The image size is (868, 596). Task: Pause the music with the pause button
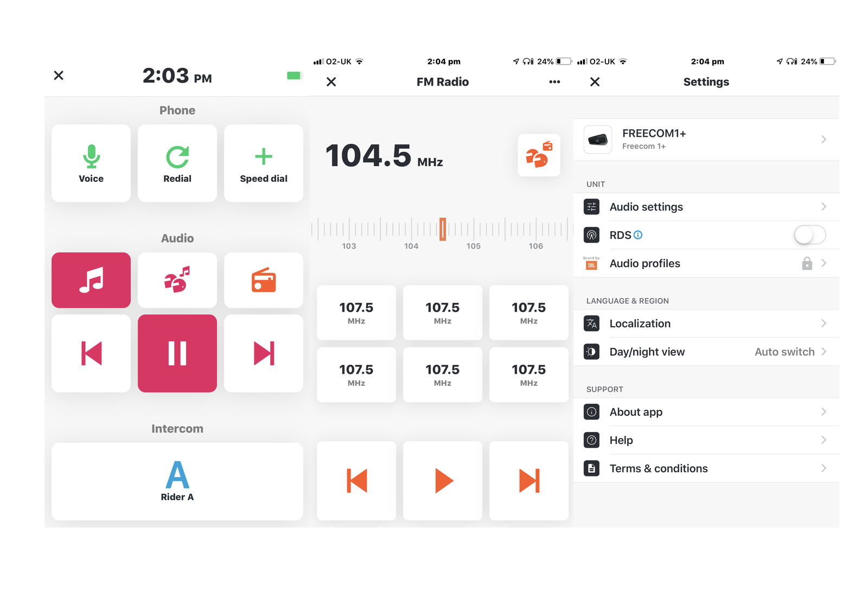(177, 353)
